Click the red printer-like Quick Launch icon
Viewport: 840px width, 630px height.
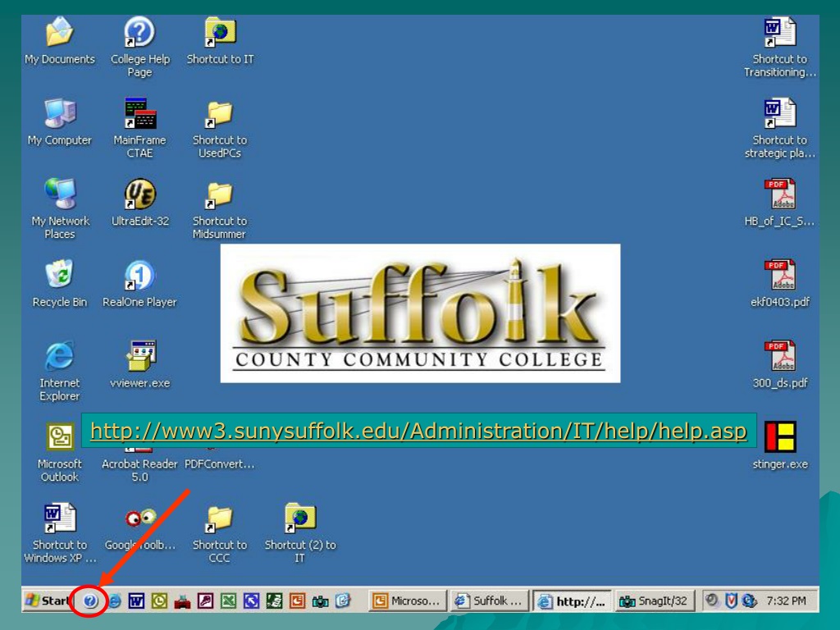point(182,601)
